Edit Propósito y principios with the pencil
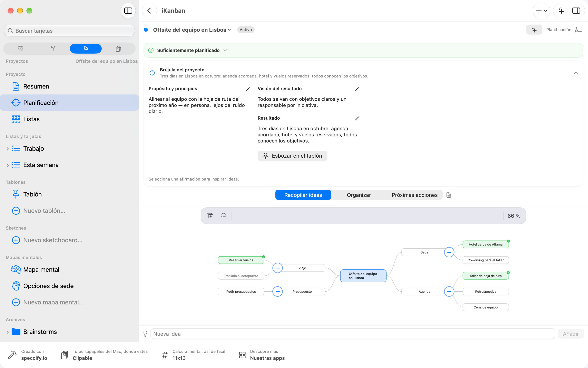The width and height of the screenshot is (588, 368). point(248,89)
